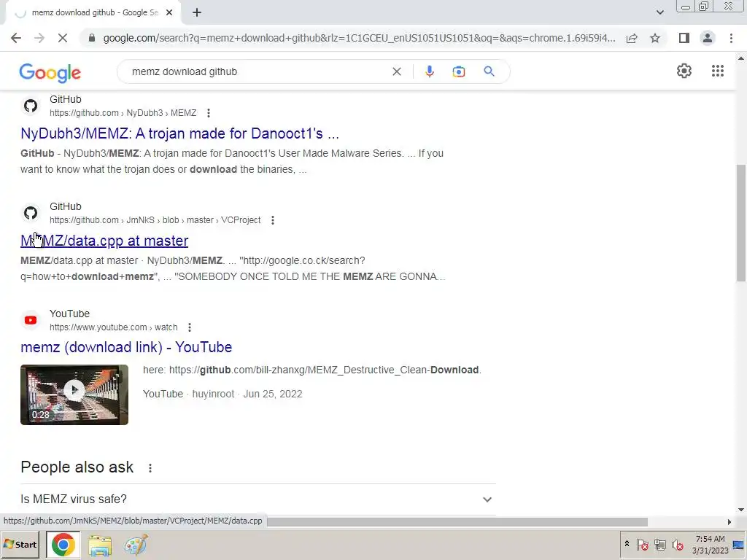Click the scroll right arrow

pyautogui.click(x=729, y=522)
